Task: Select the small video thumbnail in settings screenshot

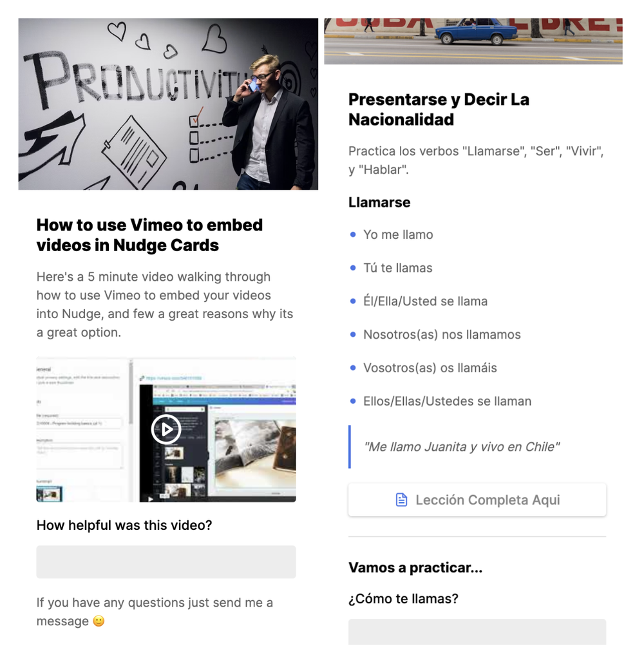Action: (50, 494)
